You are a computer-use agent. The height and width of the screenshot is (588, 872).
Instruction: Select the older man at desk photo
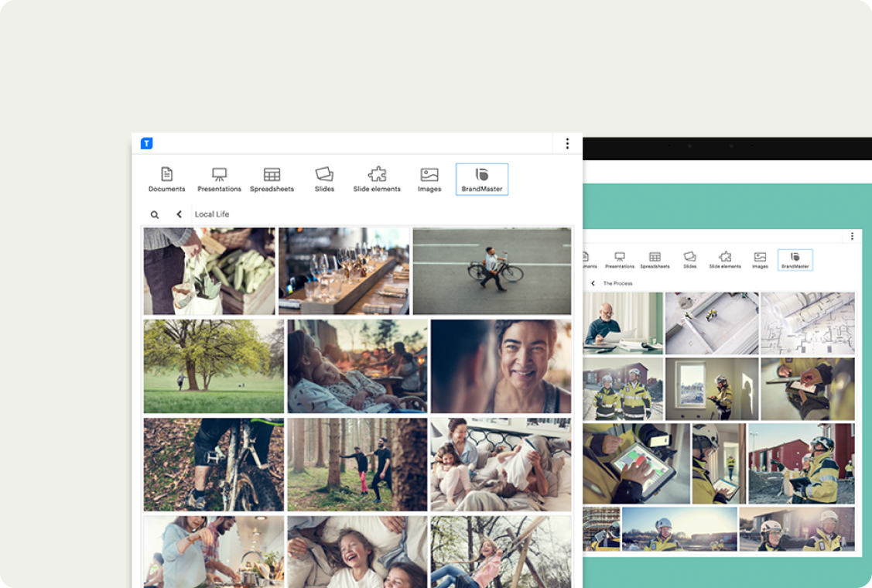coord(622,323)
